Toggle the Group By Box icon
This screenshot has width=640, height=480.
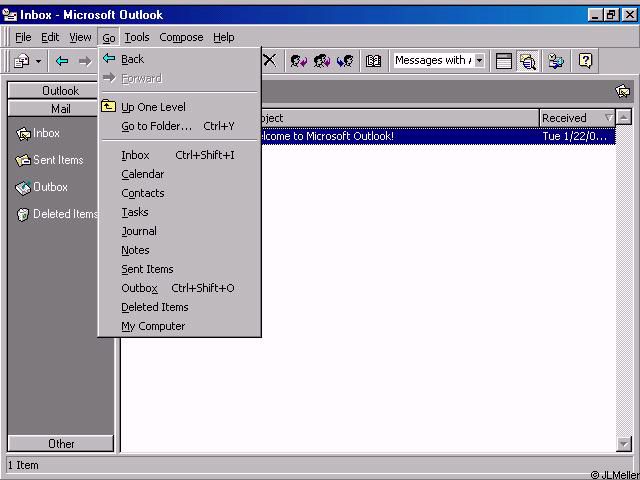[x=504, y=61]
